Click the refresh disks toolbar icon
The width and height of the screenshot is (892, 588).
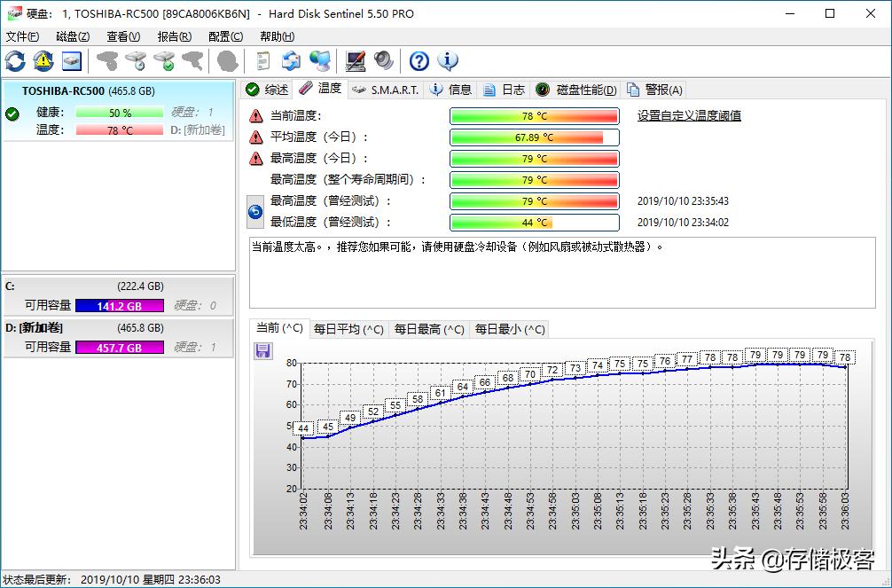pos(16,61)
